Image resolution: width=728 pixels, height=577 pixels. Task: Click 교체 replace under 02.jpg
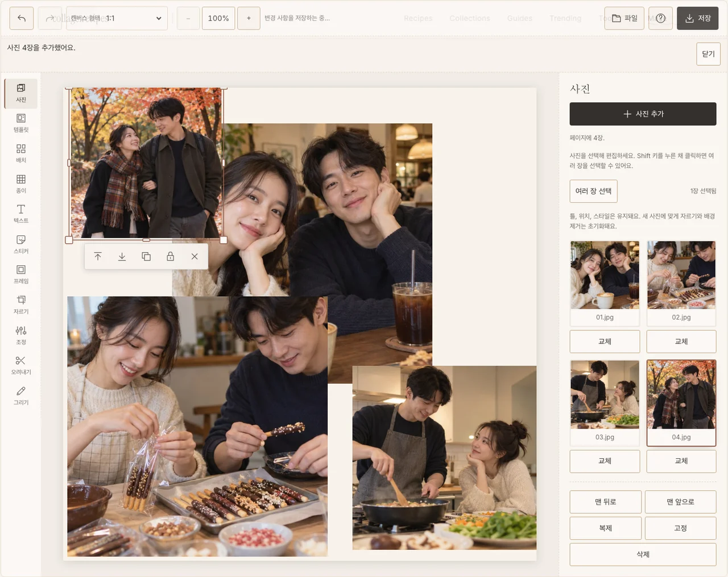point(681,342)
